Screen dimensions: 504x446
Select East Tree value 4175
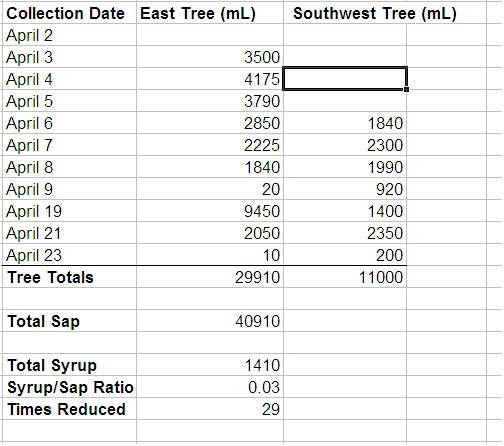pos(210,79)
